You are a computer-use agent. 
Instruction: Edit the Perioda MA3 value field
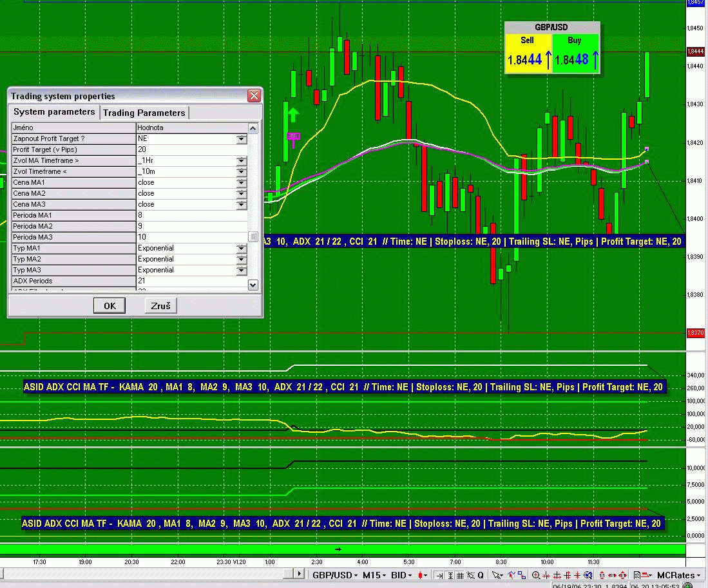[191, 237]
